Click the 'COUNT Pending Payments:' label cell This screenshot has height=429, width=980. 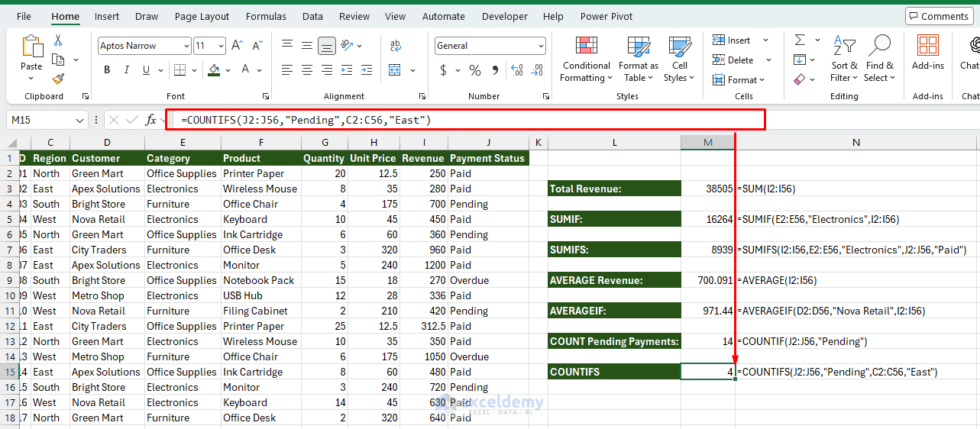click(x=614, y=341)
